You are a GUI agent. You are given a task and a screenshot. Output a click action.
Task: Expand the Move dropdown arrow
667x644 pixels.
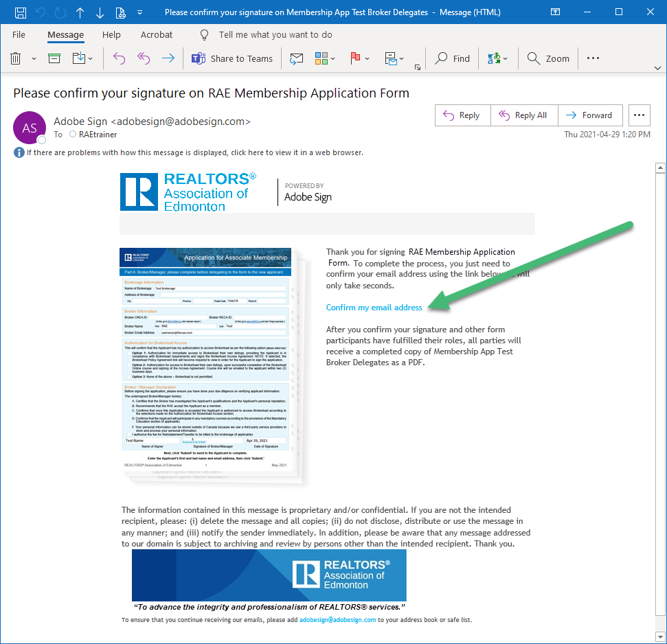[90, 58]
